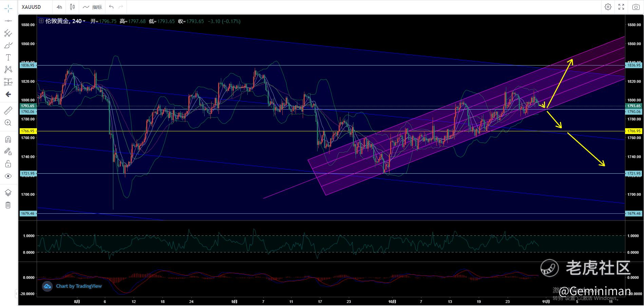
Task: Click the 8月 date label on time axis
Action: pyautogui.click(x=77, y=301)
